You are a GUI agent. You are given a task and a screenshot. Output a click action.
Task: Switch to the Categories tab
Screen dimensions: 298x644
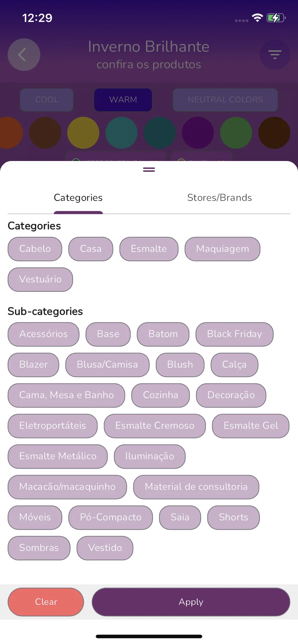tap(78, 198)
